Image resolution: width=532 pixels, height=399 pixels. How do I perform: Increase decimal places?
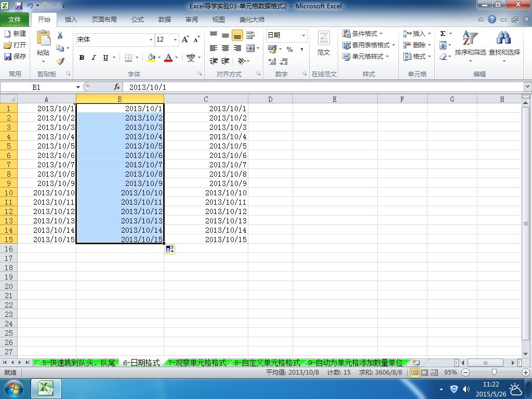pyautogui.click(x=272, y=61)
